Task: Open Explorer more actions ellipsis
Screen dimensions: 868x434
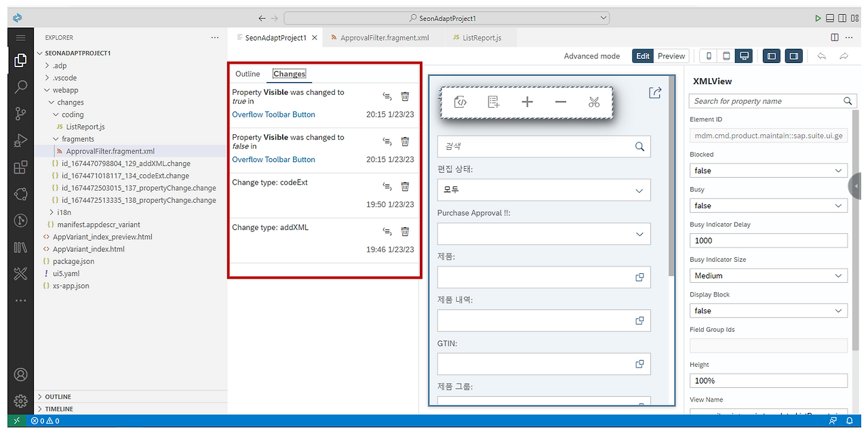Action: (215, 38)
